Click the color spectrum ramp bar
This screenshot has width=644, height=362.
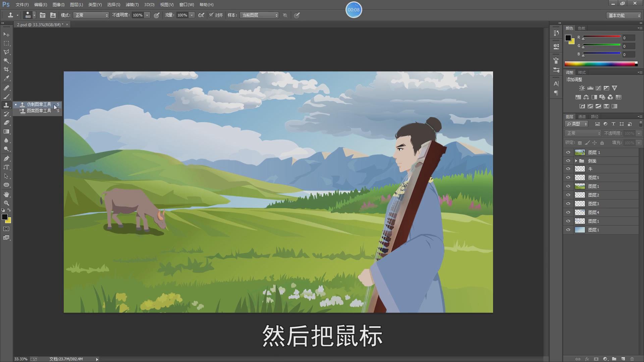pyautogui.click(x=600, y=64)
